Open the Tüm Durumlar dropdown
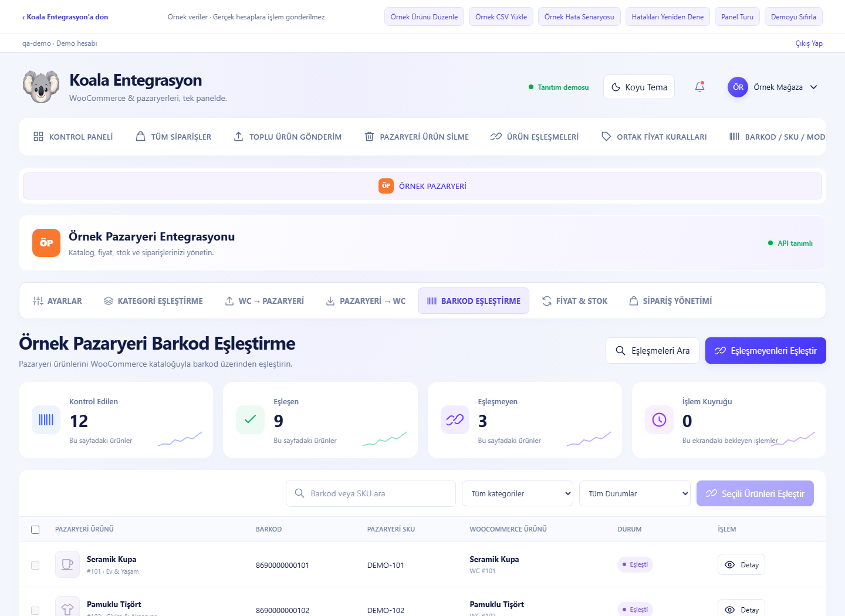Screen dimensions: 845x616 [635, 493]
